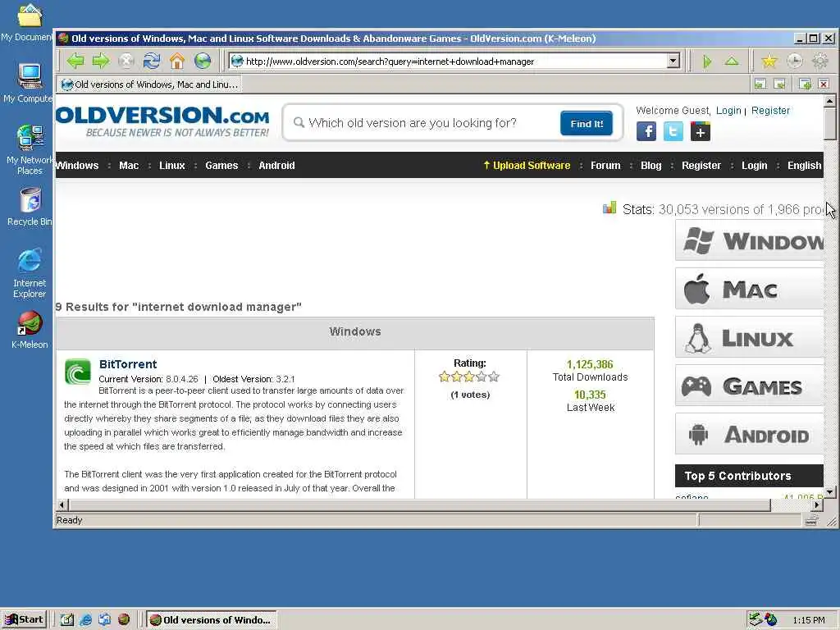Screen dimensions: 840x630
Task: Click the system tray clock 1:15 PM
Action: (x=808, y=620)
